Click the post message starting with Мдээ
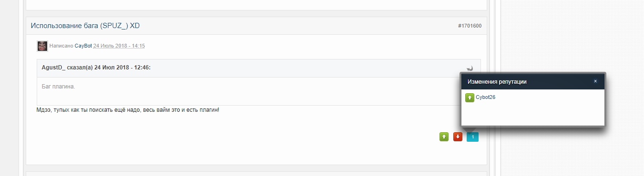Image resolution: width=644 pixels, height=176 pixels. tap(128, 110)
